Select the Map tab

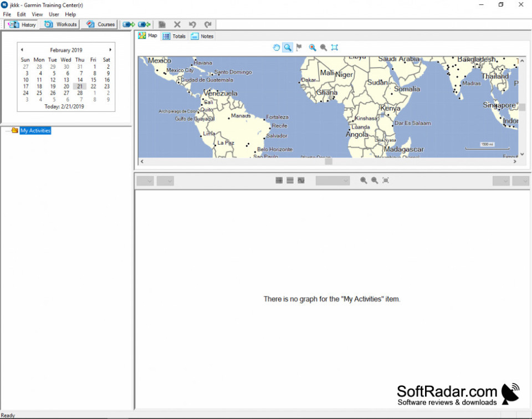(147, 35)
